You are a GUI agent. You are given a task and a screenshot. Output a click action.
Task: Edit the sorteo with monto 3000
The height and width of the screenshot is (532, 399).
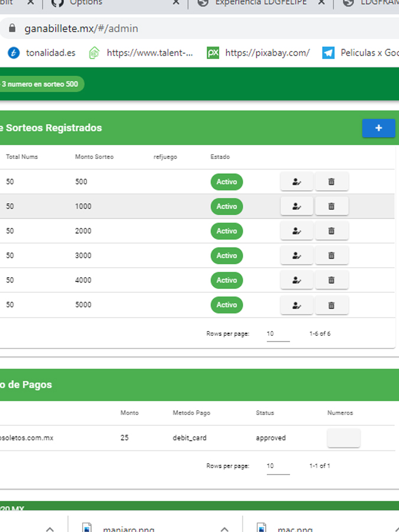[x=296, y=256]
